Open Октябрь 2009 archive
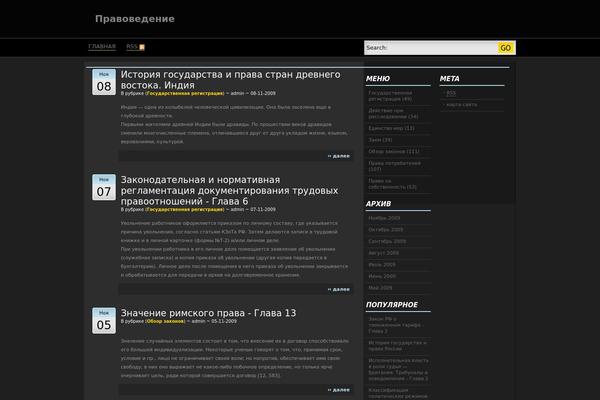Image resolution: width=600 pixels, height=400 pixels. point(386,230)
